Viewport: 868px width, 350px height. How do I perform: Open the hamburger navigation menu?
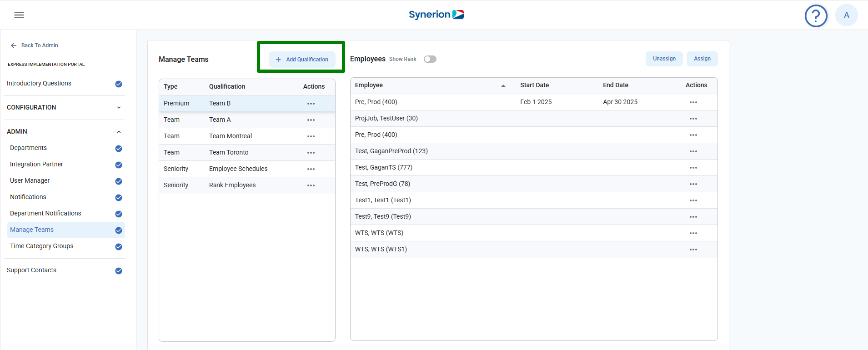[x=19, y=15]
